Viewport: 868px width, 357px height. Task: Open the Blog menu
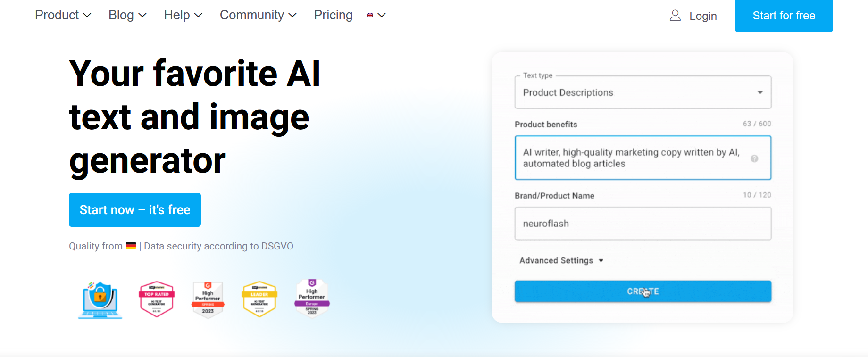[x=127, y=15]
